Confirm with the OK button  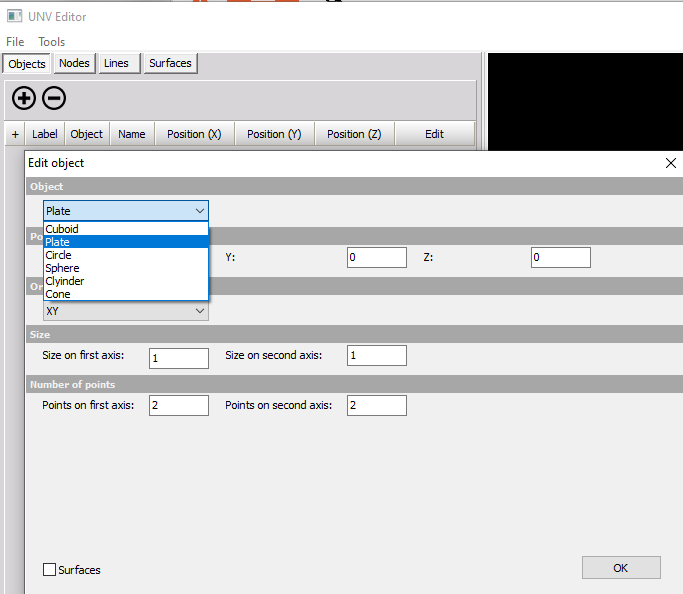pyautogui.click(x=621, y=567)
